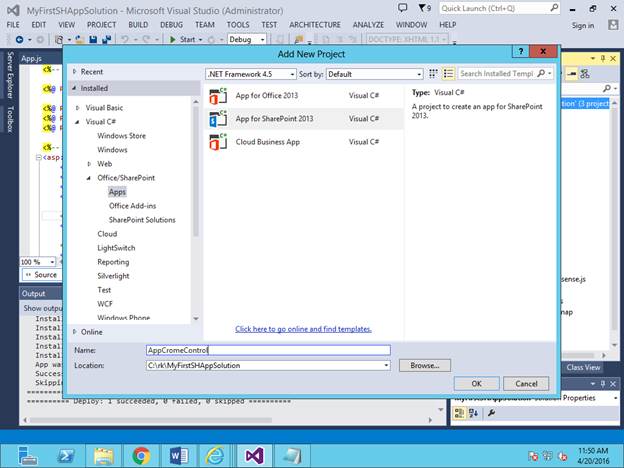Collapse the Visual C# tree node

tap(78, 122)
